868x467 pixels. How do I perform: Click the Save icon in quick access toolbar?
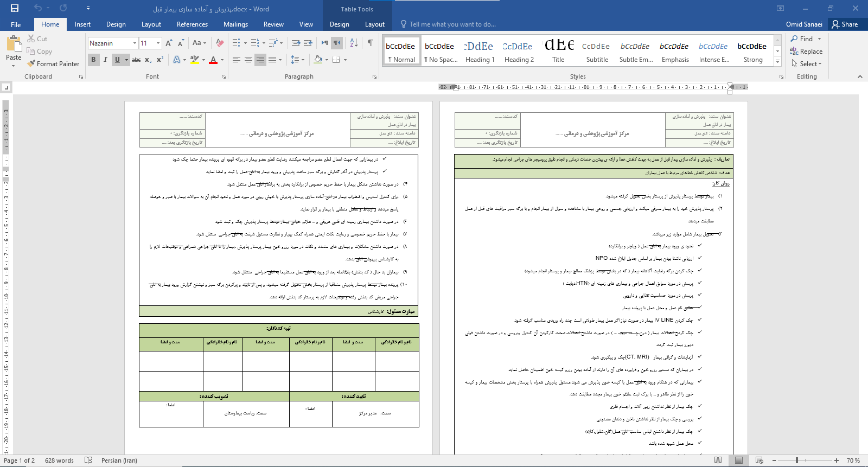click(15, 8)
